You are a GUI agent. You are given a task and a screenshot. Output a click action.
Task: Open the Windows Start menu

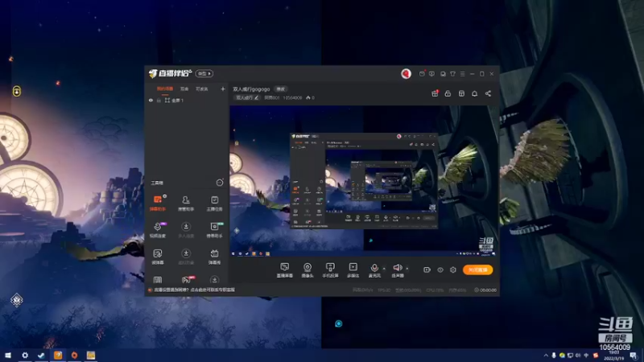tap(8, 355)
